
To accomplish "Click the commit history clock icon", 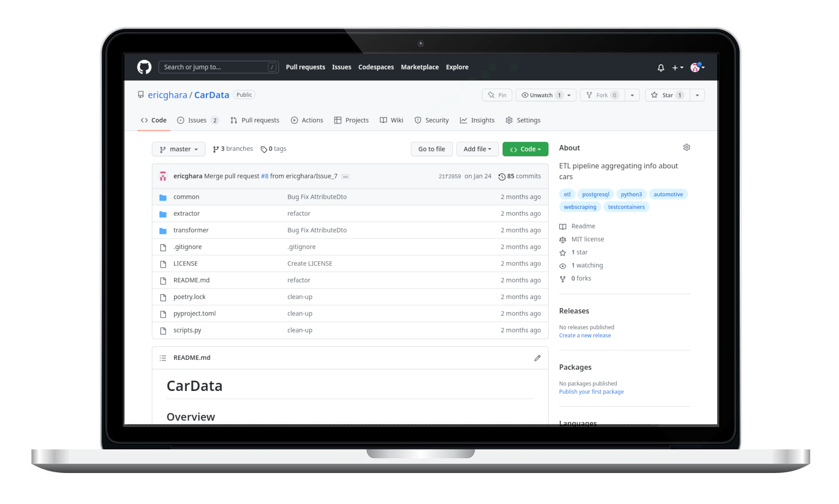I will 502,177.
